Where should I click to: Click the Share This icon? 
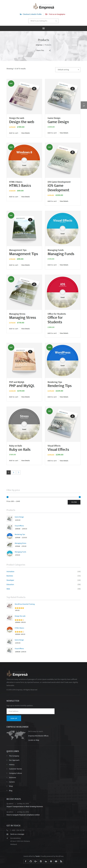click(x=50, y=50)
